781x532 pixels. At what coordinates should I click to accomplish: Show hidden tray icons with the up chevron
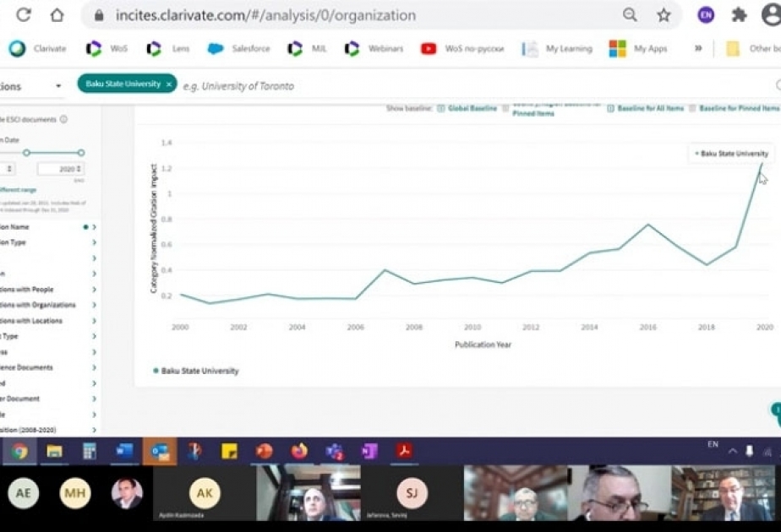(x=732, y=452)
